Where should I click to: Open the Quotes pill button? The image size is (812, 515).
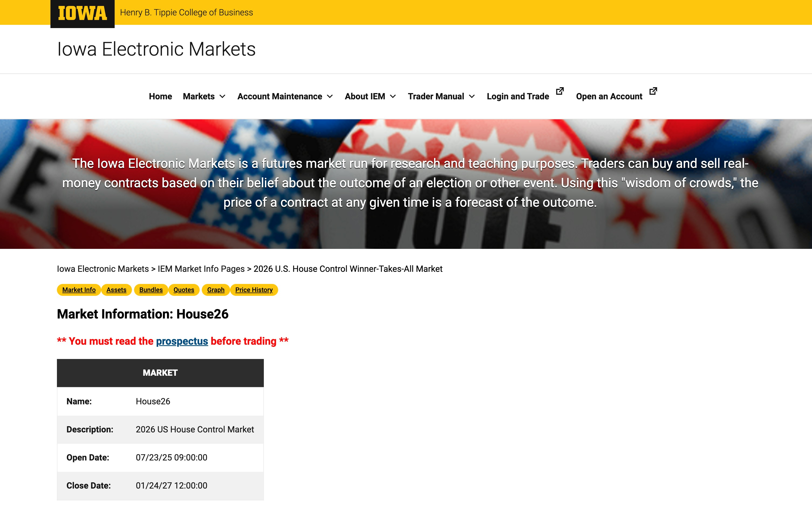184,290
